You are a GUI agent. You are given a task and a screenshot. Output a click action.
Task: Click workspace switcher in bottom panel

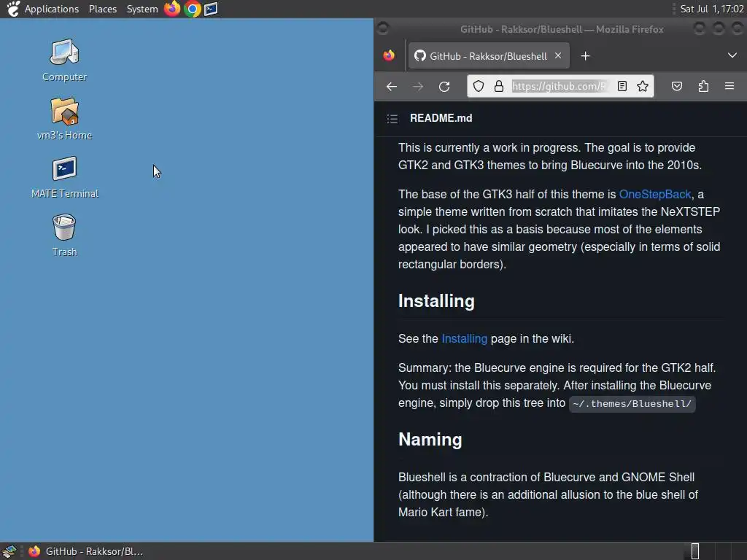(x=713, y=551)
